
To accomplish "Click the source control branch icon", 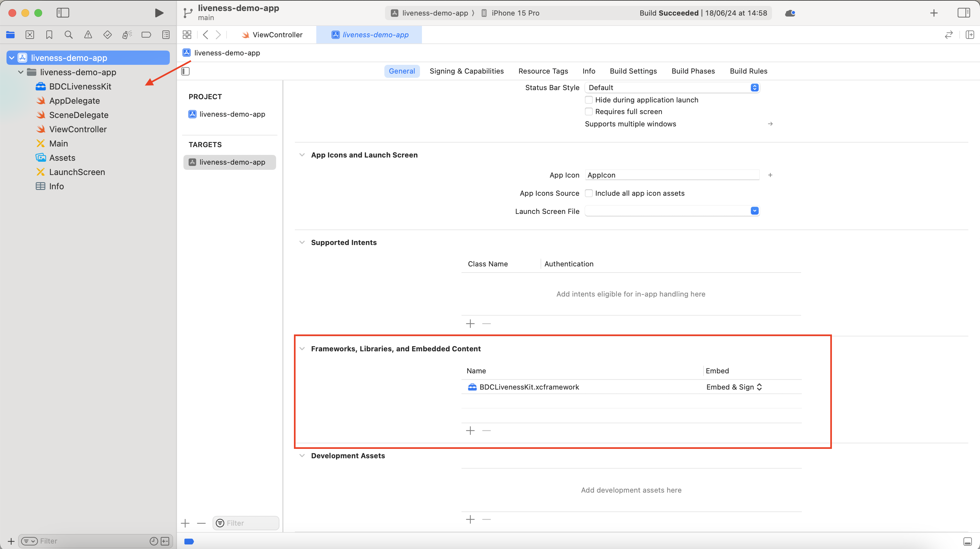I will pos(188,13).
